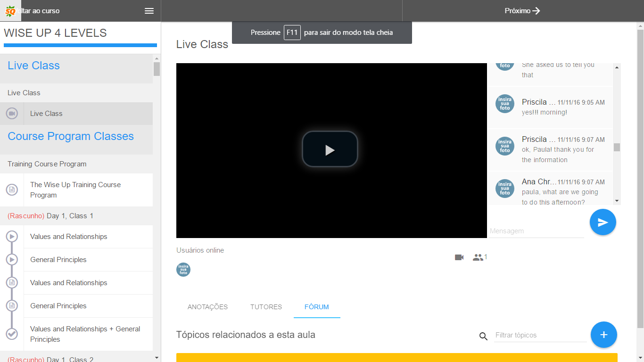Click Priscila's avatar on 9:05 AM message
644x362 pixels.
(505, 104)
